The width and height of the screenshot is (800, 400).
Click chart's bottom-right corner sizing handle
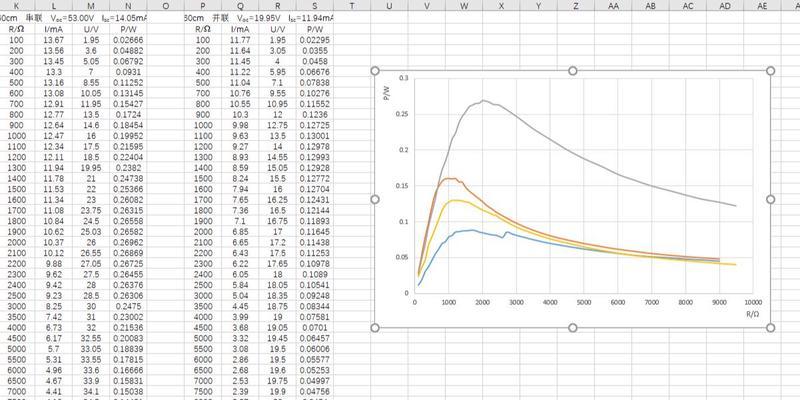click(770, 327)
